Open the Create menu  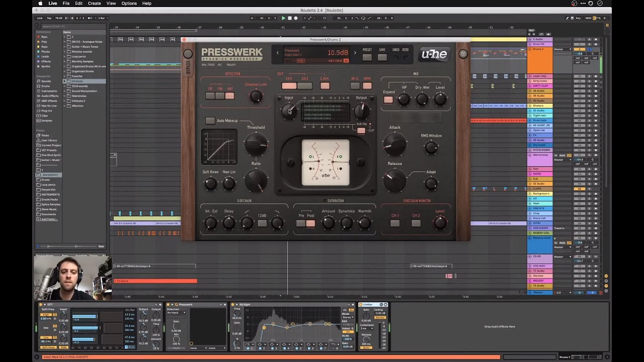click(95, 4)
